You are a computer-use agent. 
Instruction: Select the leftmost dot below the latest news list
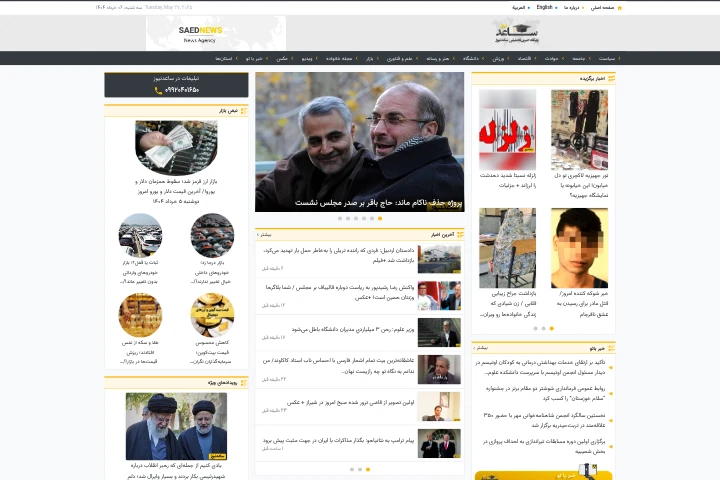pyautogui.click(x=352, y=469)
